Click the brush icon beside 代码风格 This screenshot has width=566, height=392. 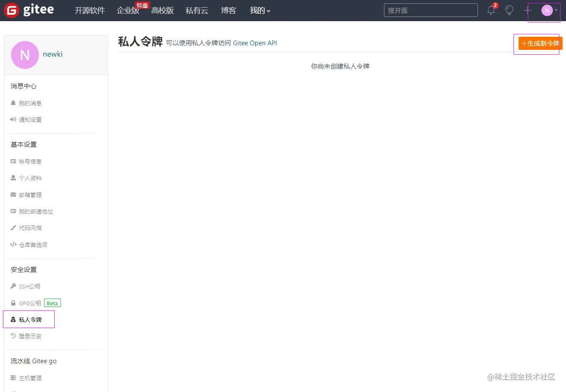pyautogui.click(x=13, y=228)
